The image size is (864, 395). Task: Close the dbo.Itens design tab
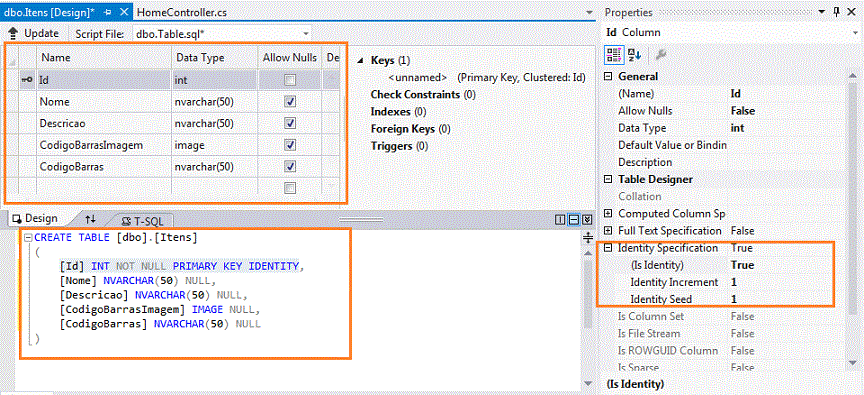point(125,12)
